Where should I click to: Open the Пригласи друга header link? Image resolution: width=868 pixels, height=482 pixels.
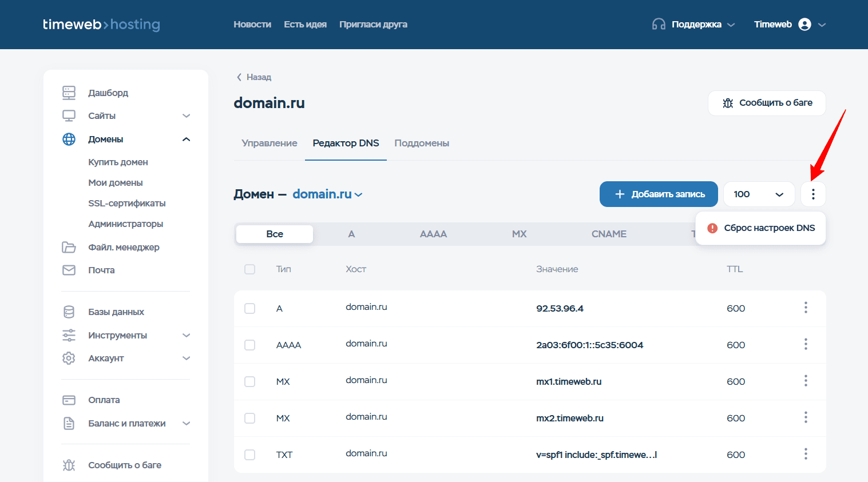pyautogui.click(x=373, y=24)
